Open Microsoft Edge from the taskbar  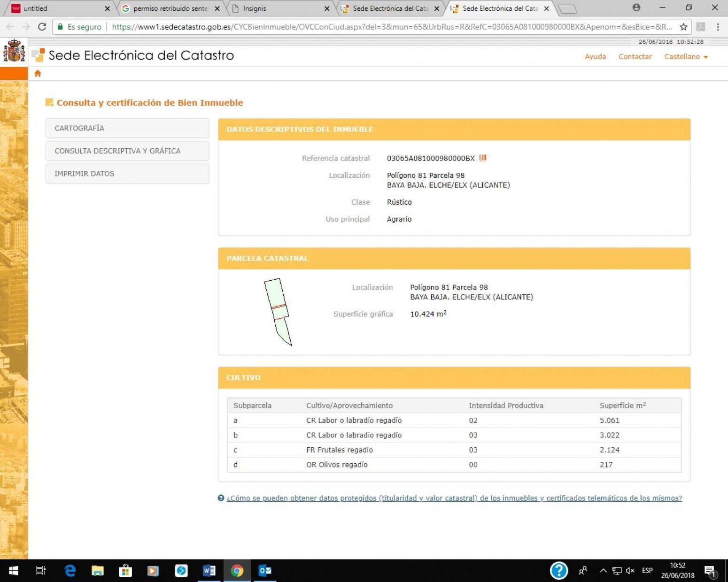point(70,570)
